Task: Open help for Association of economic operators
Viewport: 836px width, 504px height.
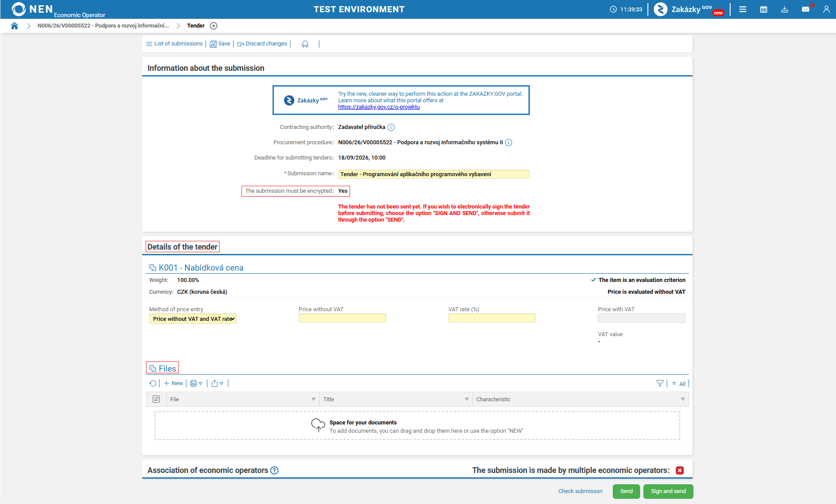Action: (274, 470)
